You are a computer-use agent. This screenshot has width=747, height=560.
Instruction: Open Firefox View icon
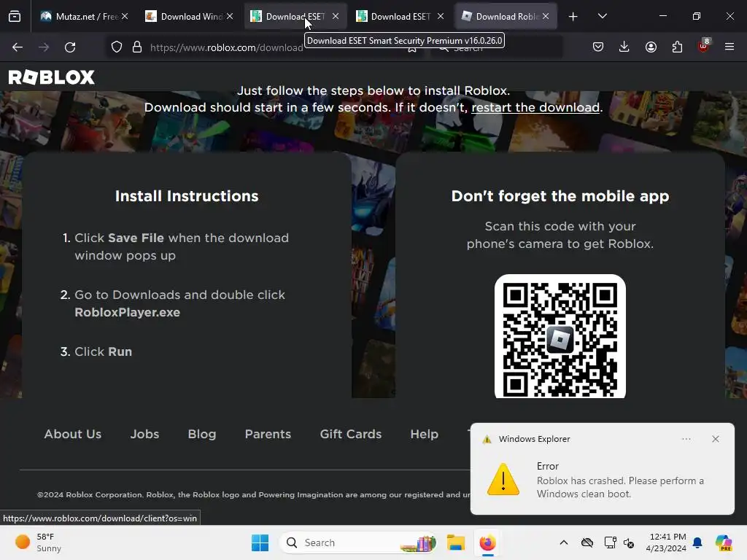15,17
